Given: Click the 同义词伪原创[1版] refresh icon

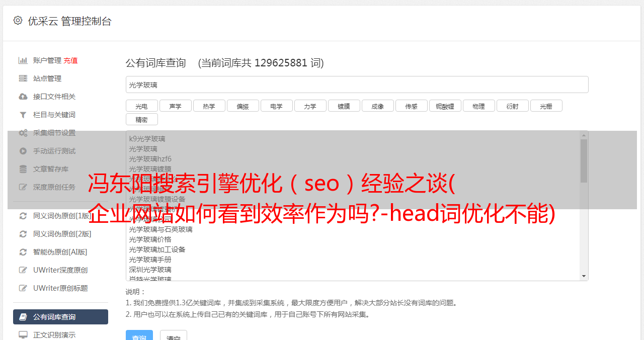Looking at the screenshot, I should (x=23, y=216).
